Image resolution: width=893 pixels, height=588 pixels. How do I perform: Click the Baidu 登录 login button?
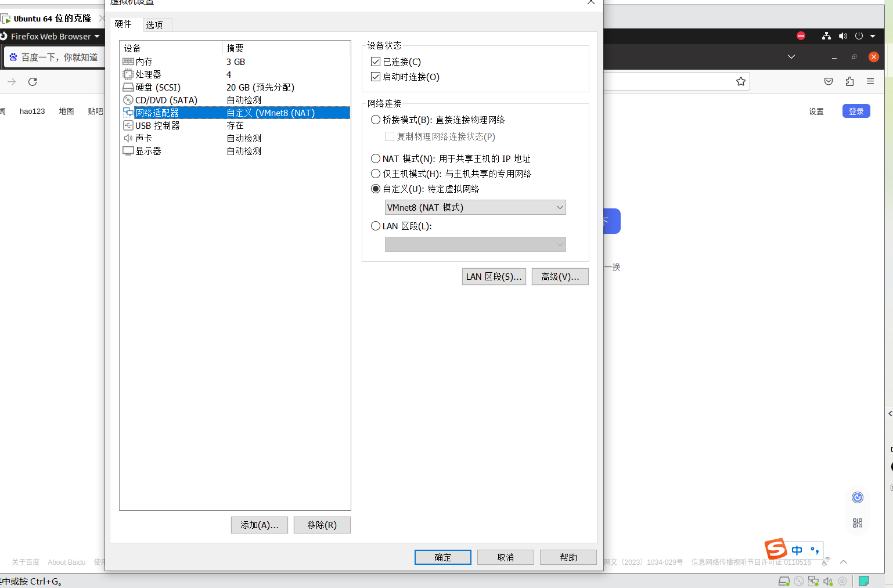856,111
